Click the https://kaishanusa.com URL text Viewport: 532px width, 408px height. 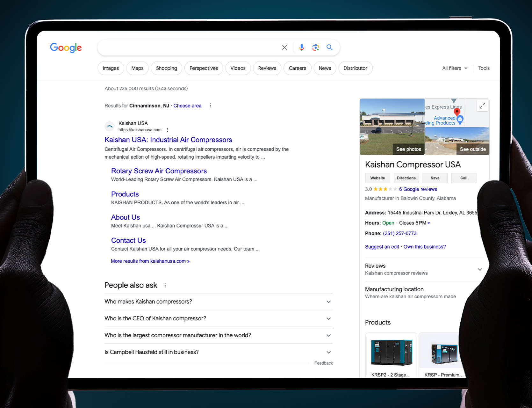pos(140,130)
